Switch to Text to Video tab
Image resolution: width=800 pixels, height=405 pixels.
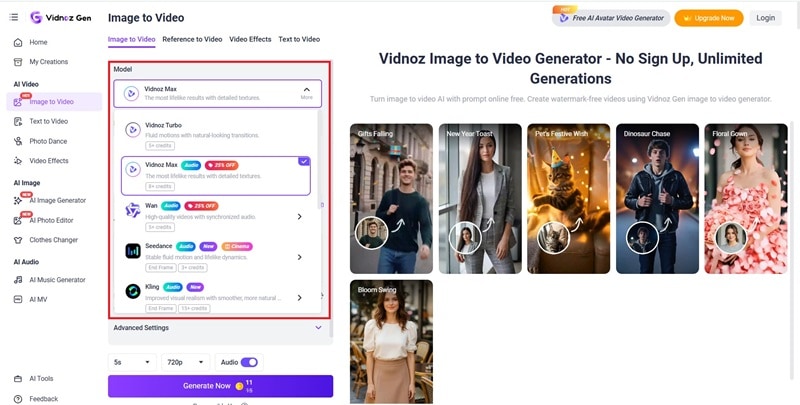click(x=299, y=39)
